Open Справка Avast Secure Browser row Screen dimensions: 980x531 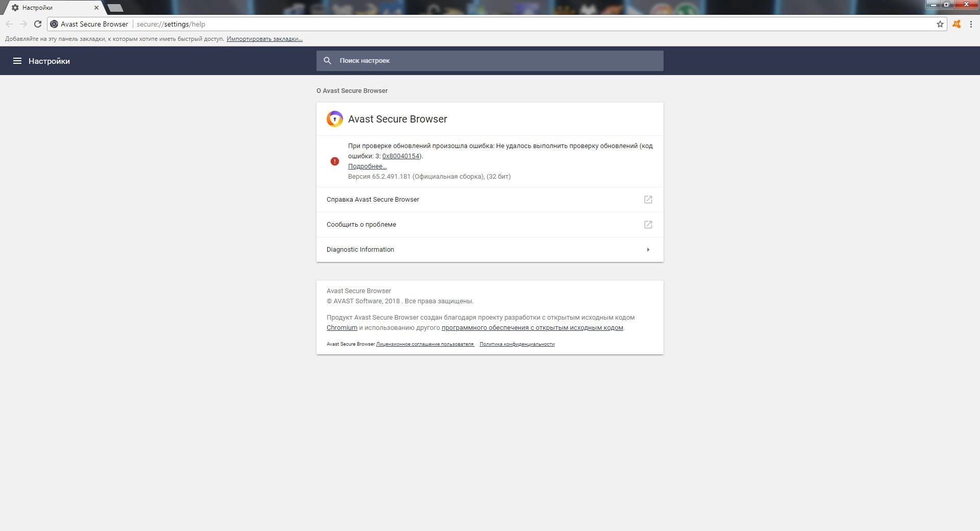490,200
